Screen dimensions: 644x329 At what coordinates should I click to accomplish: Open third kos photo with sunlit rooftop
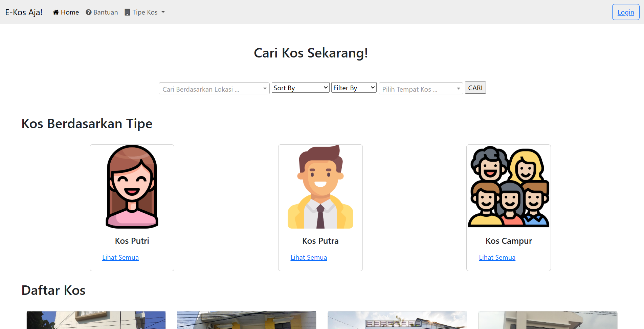coord(397,320)
